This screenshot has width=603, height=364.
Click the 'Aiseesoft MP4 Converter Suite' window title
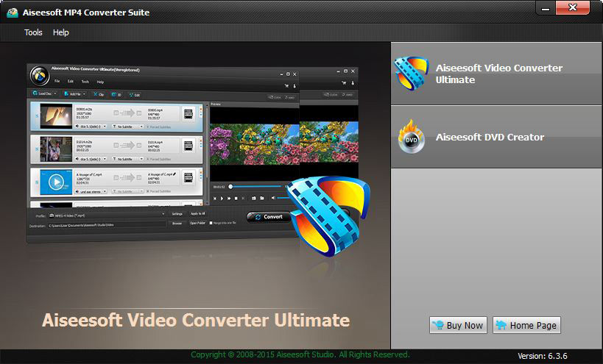(x=86, y=13)
